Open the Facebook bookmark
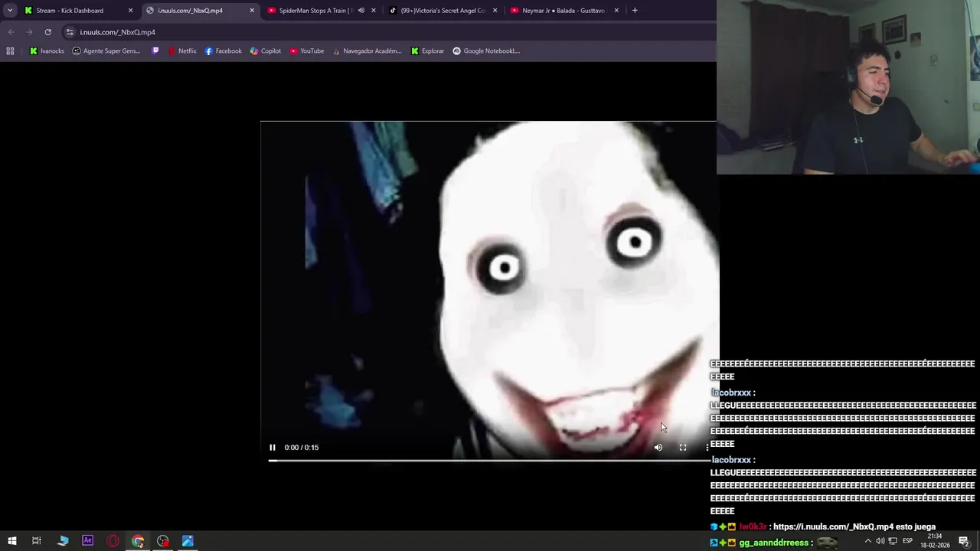The image size is (980, 551). [223, 51]
